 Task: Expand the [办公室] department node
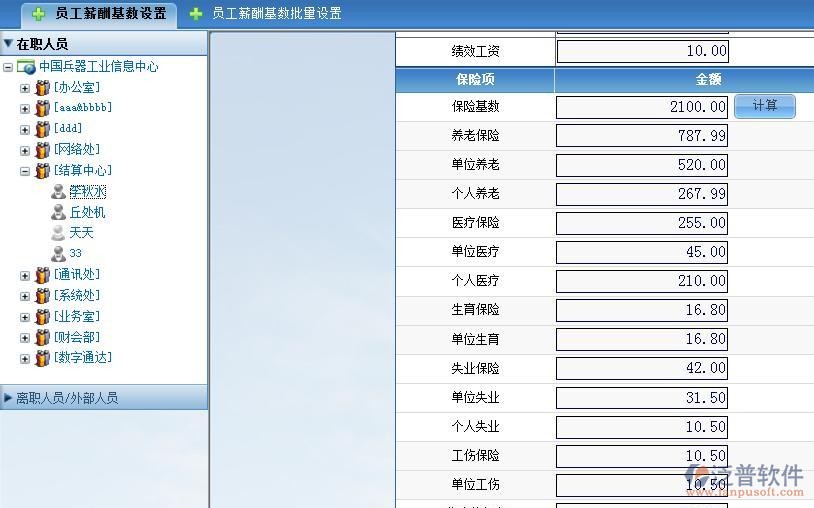pyautogui.click(x=24, y=88)
